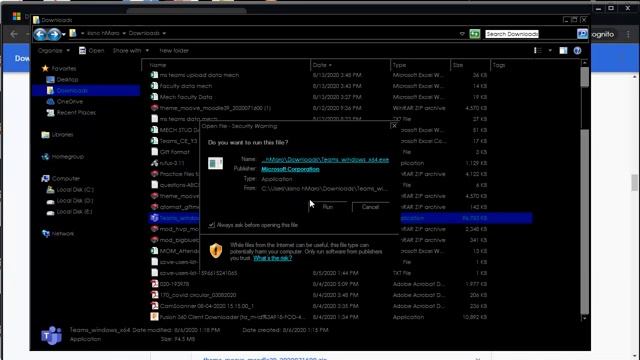
Task: Select file ms teams upload data mech
Action: coord(199,75)
